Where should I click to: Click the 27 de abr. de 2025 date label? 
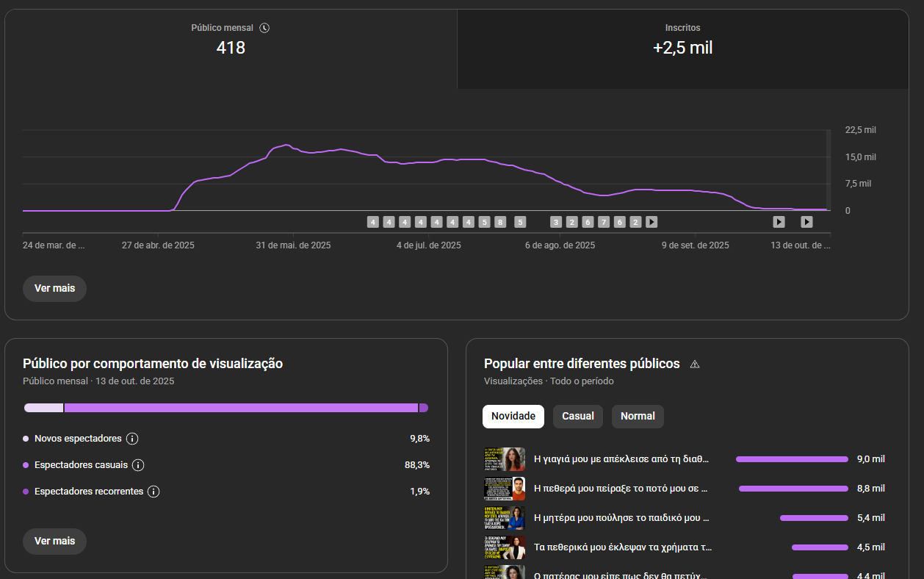(158, 245)
